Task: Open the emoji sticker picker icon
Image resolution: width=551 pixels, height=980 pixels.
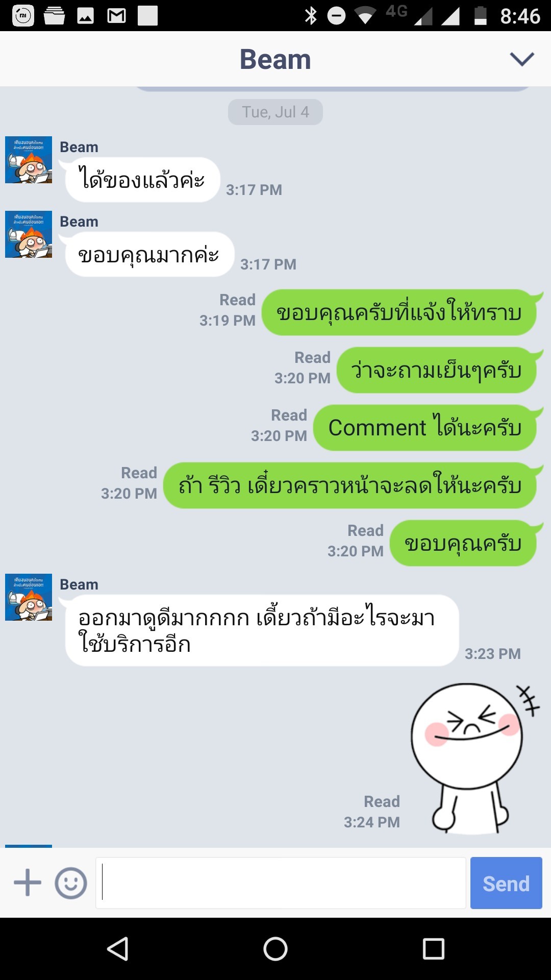Action: point(71,883)
